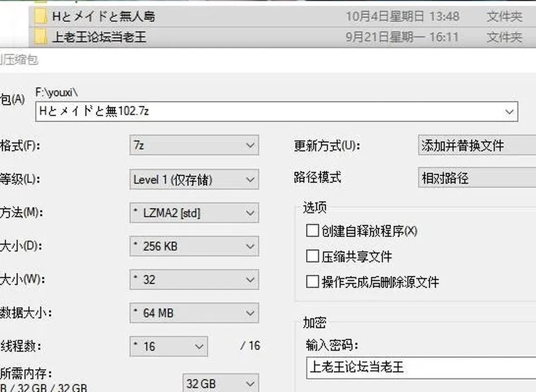The image size is (536, 392).
Task: Click the date 10月4日星期日 13:48
Action: [x=403, y=16]
